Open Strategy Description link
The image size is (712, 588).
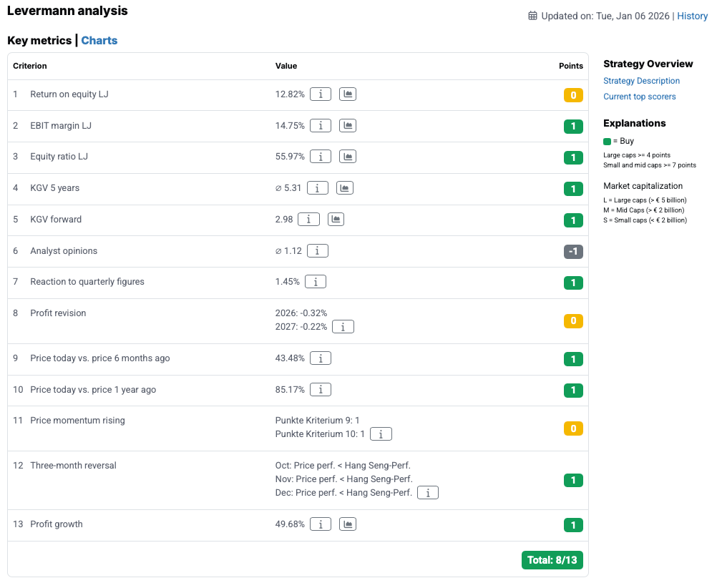tap(641, 81)
